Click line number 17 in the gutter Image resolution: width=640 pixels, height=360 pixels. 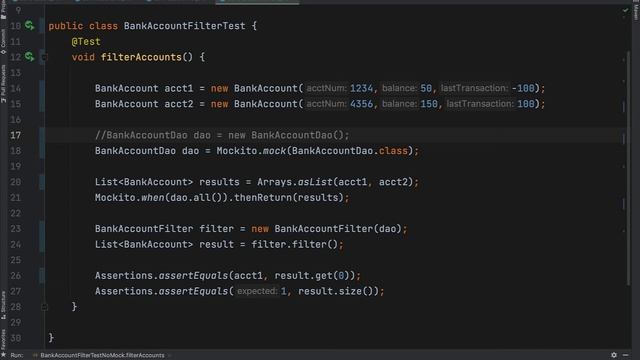[x=16, y=135]
